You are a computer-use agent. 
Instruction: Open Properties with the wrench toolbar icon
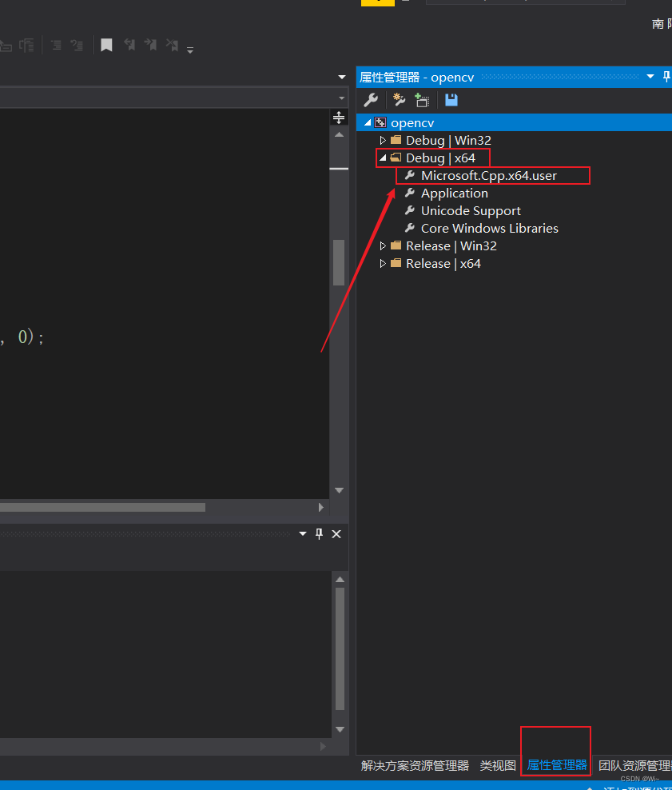tap(371, 100)
